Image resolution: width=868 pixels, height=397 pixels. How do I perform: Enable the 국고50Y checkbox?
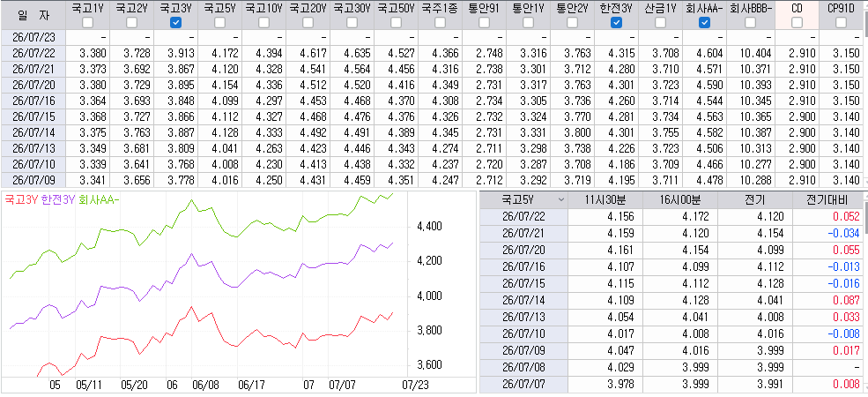(x=397, y=22)
